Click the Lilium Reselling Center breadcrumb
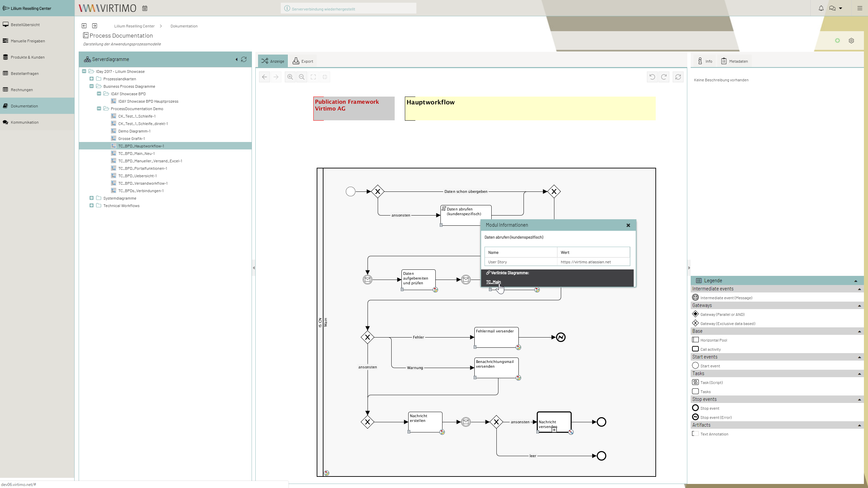The height and width of the screenshot is (488, 868). pos(134,26)
